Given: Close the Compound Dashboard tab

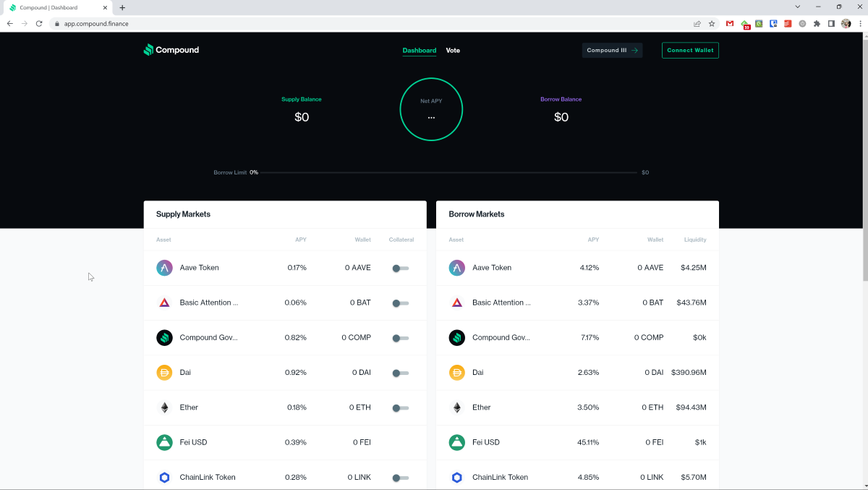Looking at the screenshot, I should [106, 7].
